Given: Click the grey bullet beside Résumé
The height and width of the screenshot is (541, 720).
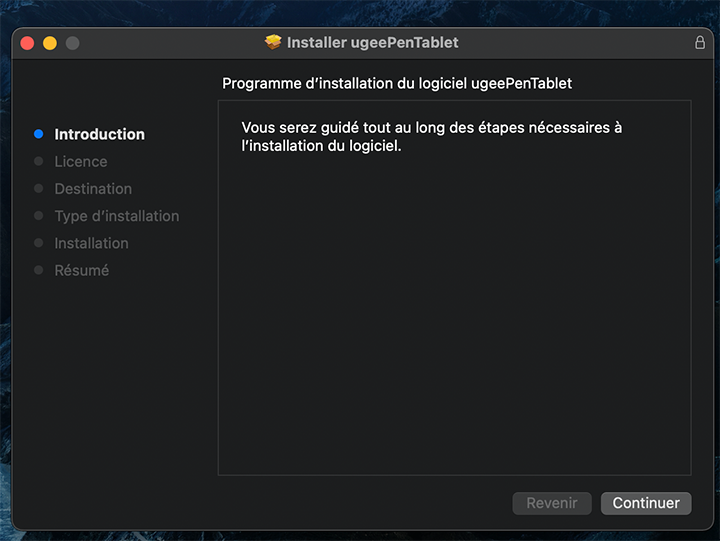Looking at the screenshot, I should [x=39, y=270].
